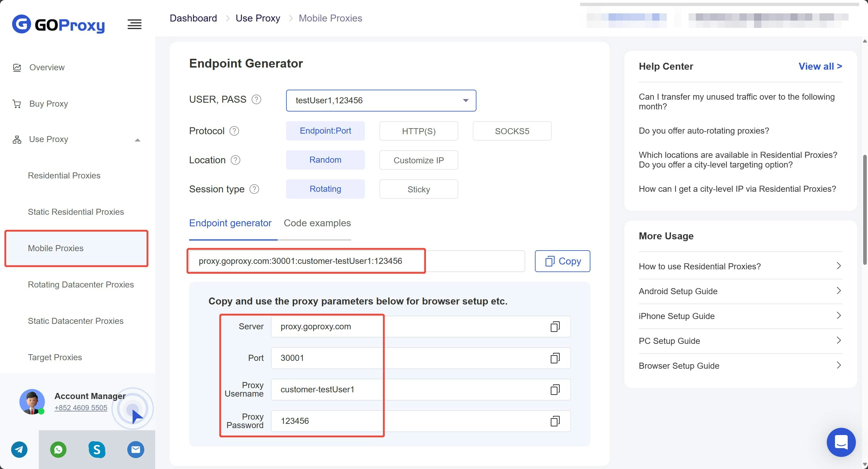Click the USER, PASS help question mark
Viewport: 868px width, 469px height.
pos(256,99)
